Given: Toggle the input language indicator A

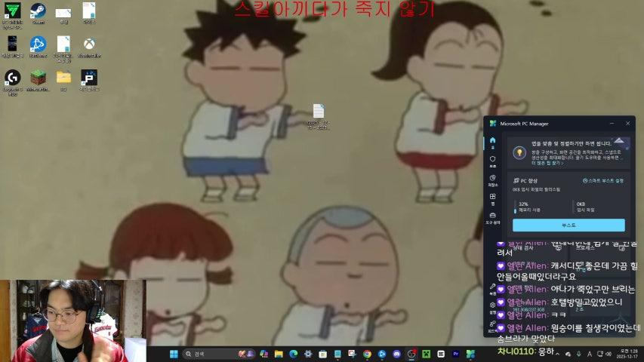Looking at the screenshot, I should [589, 354].
